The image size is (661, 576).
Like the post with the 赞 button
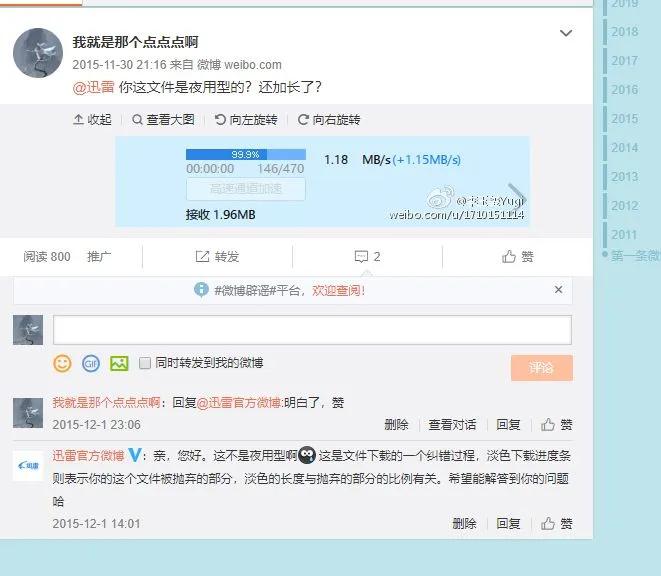click(x=517, y=256)
